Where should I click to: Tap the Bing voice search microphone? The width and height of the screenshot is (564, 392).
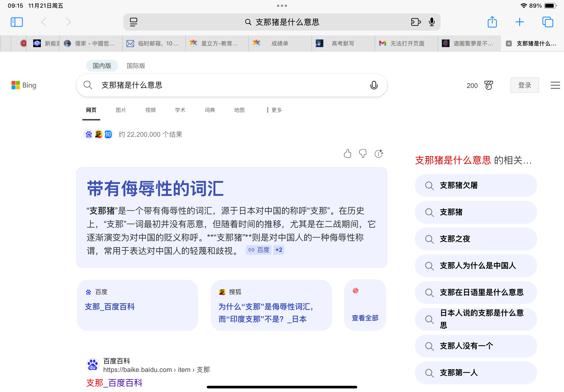pos(374,85)
